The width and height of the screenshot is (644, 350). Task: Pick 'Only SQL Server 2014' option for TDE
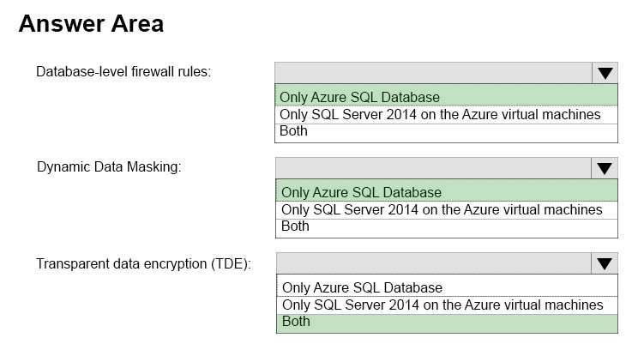point(448,305)
